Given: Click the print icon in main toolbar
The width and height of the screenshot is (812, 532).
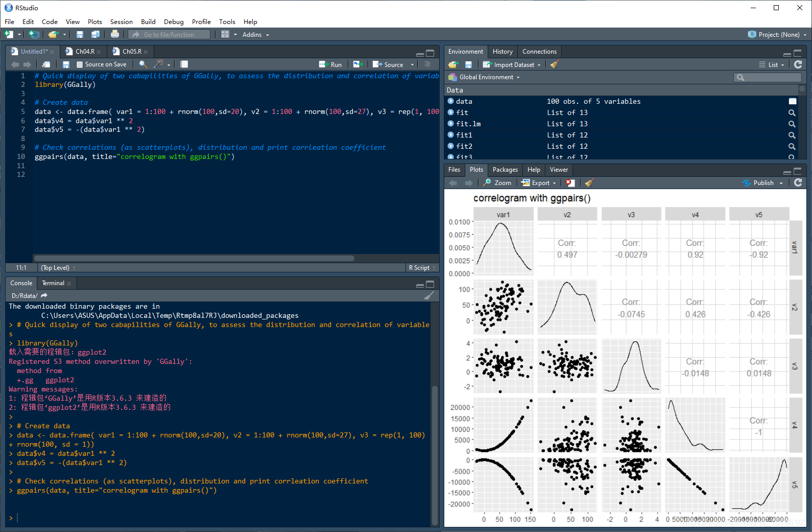Looking at the screenshot, I should click(115, 34).
